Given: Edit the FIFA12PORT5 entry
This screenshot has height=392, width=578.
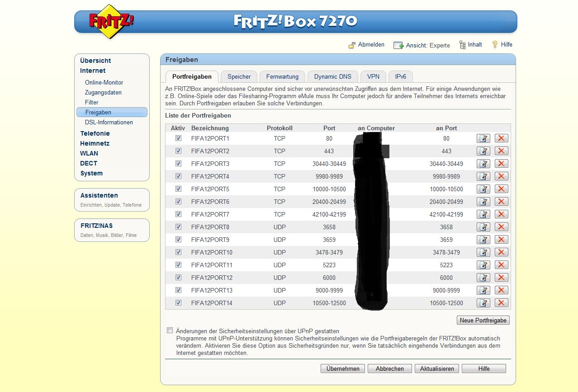Looking at the screenshot, I should (483, 189).
